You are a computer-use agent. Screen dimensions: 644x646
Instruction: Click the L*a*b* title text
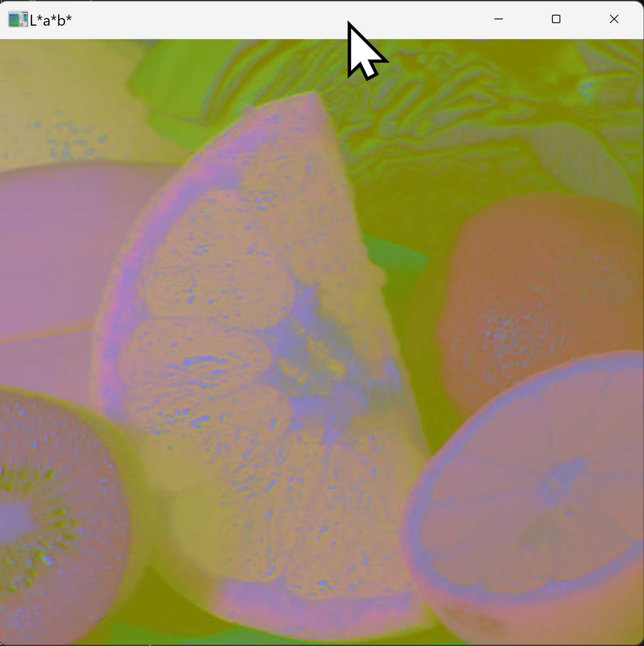[x=51, y=20]
